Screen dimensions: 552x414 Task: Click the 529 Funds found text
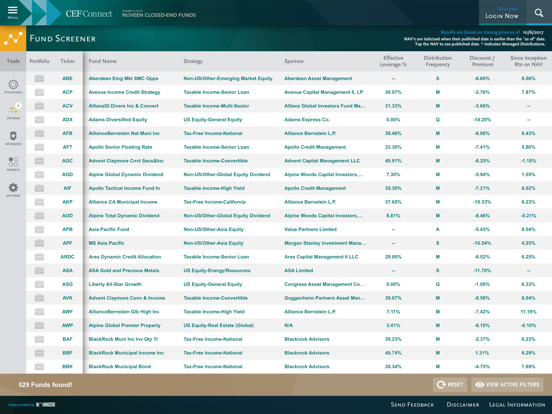coord(45,385)
